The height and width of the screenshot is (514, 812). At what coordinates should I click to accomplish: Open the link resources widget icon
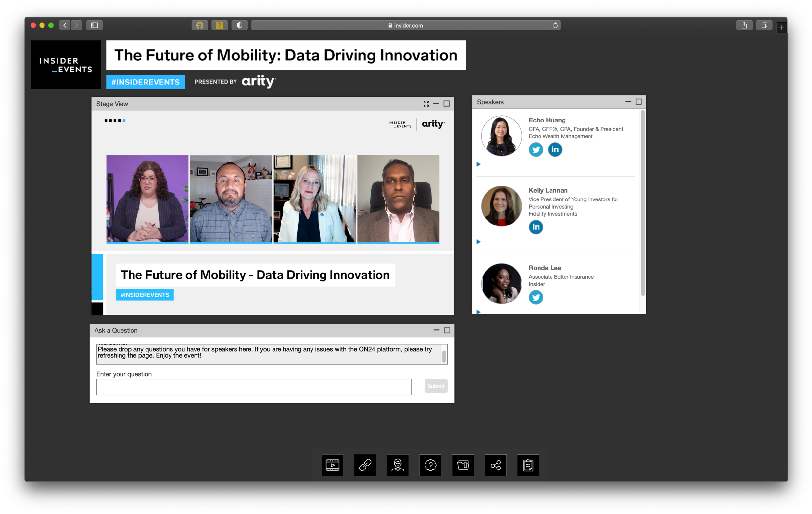365,465
